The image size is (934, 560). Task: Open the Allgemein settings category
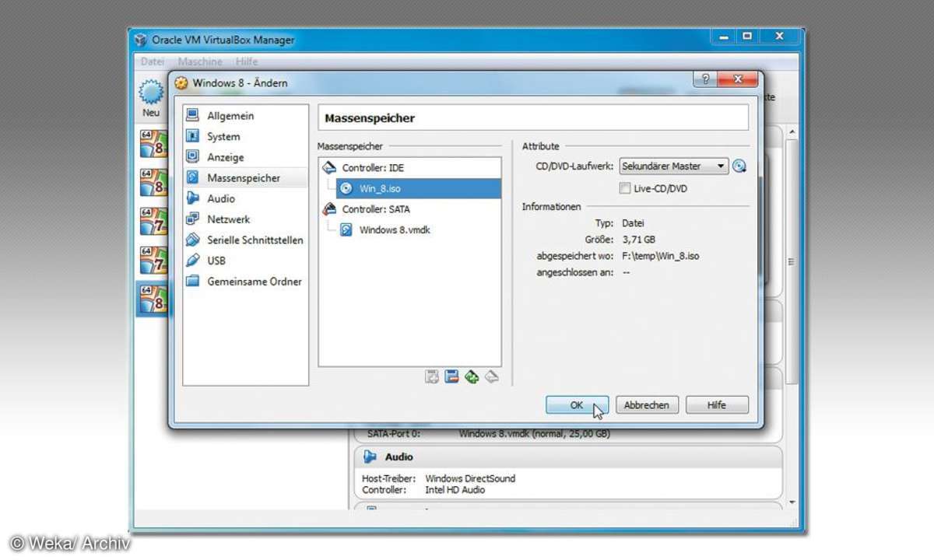click(x=230, y=116)
